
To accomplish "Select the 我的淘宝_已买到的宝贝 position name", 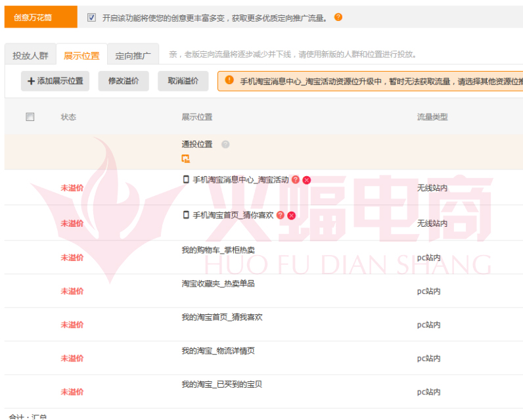I will tap(222, 385).
